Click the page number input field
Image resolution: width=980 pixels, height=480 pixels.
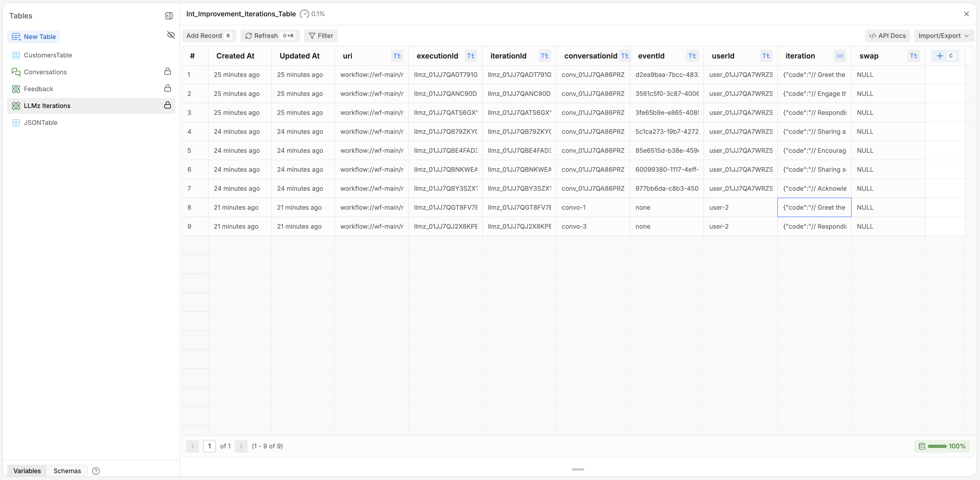point(209,446)
